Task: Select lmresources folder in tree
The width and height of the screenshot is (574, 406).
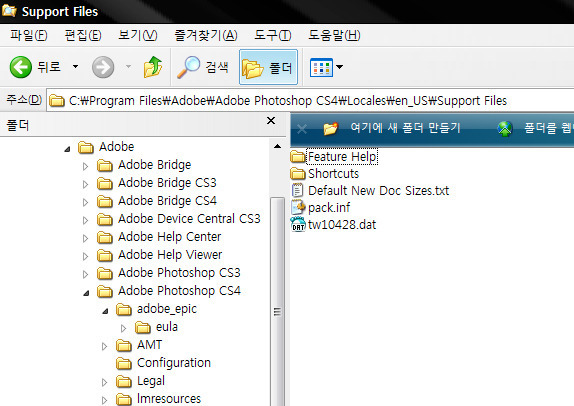Action: pyautogui.click(x=169, y=398)
